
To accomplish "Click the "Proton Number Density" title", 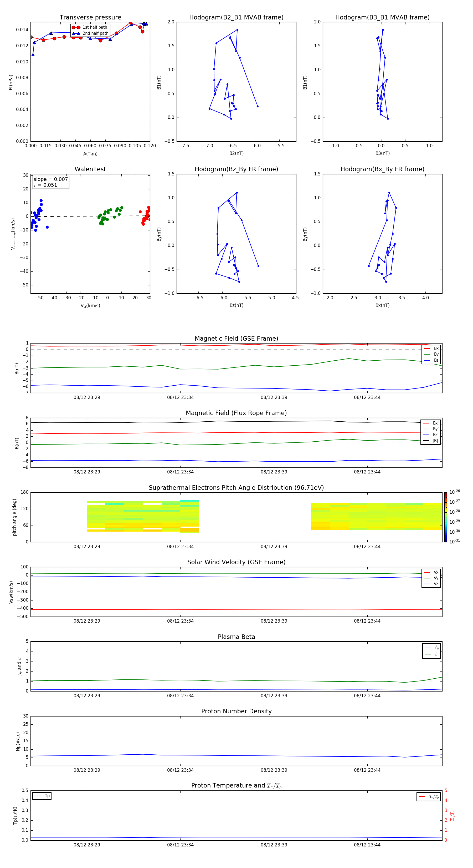I will click(236, 711).
